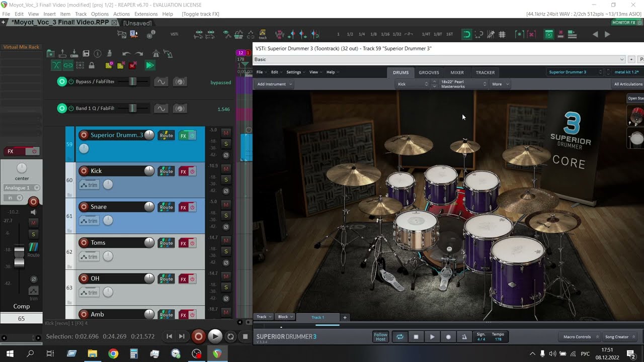Open Analogue 1 input dropdown

(x=22, y=188)
